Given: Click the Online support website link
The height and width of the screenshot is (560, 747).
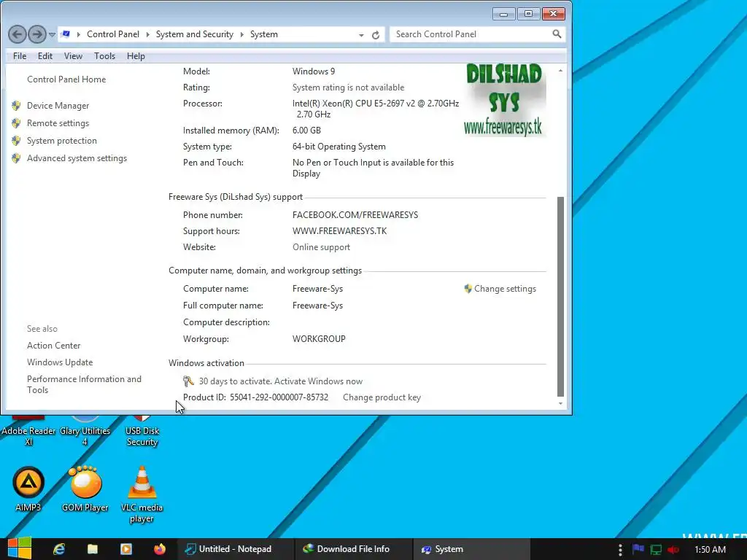Looking at the screenshot, I should [321, 247].
